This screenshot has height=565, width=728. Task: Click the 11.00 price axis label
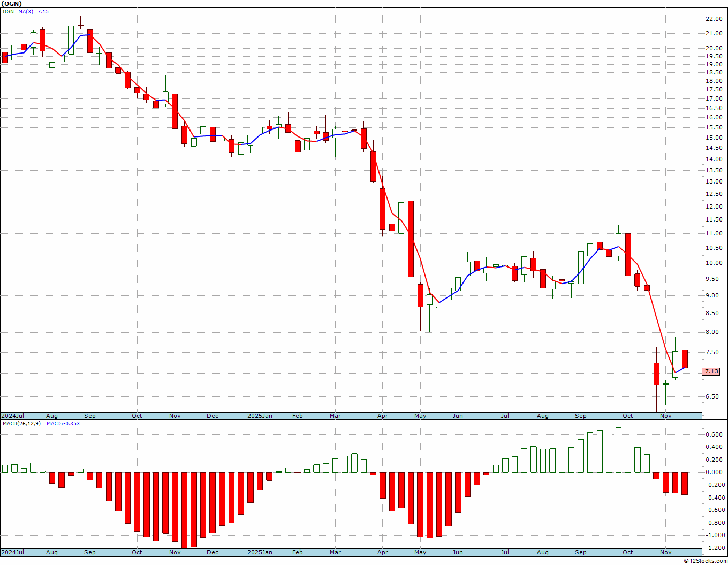(714, 233)
